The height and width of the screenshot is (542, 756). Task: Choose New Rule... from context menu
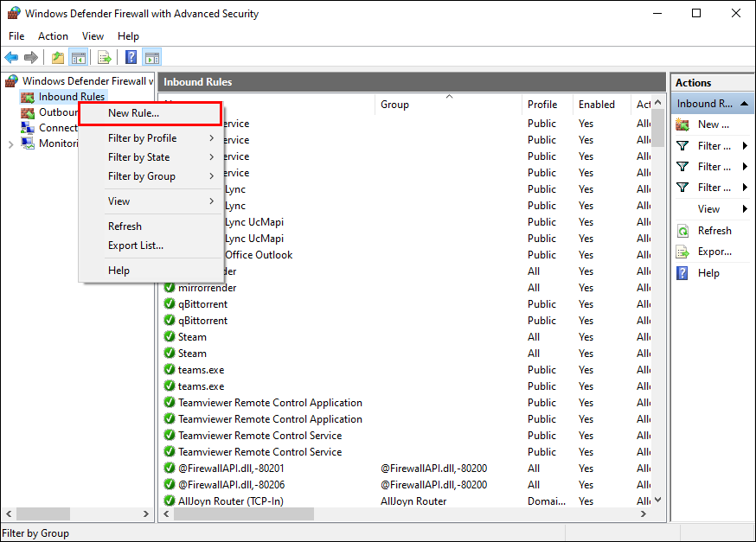click(x=150, y=113)
